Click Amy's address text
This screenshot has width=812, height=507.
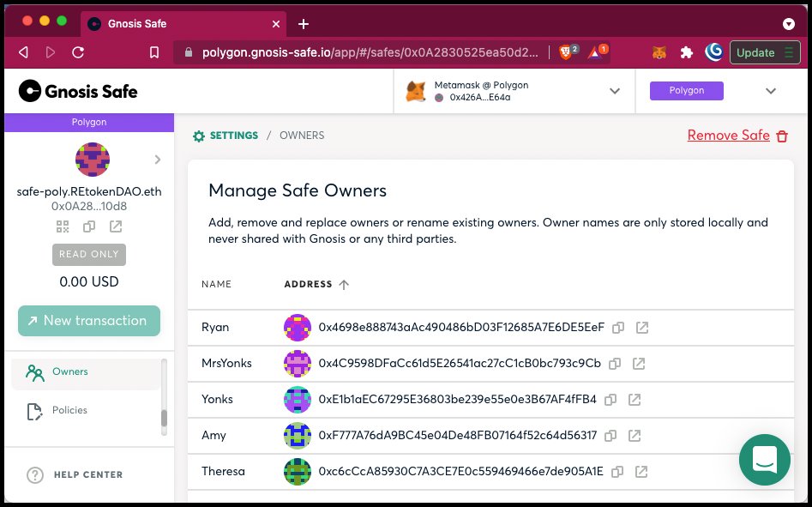tap(458, 436)
